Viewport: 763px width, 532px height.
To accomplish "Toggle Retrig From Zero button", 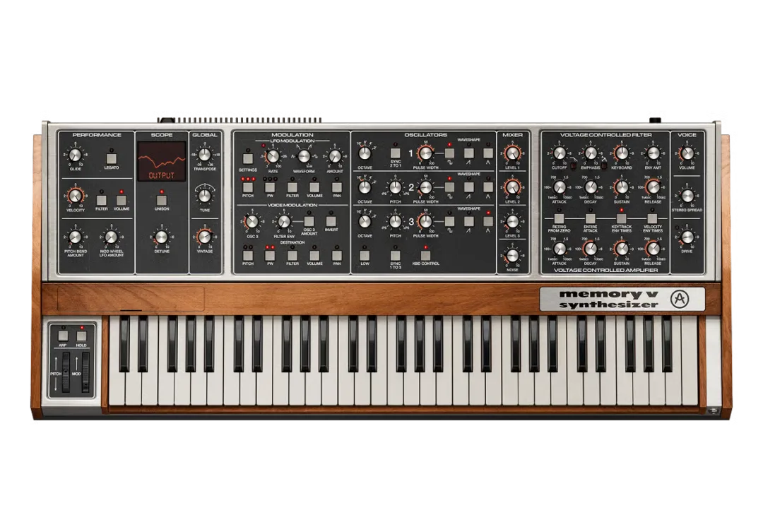I will [559, 218].
